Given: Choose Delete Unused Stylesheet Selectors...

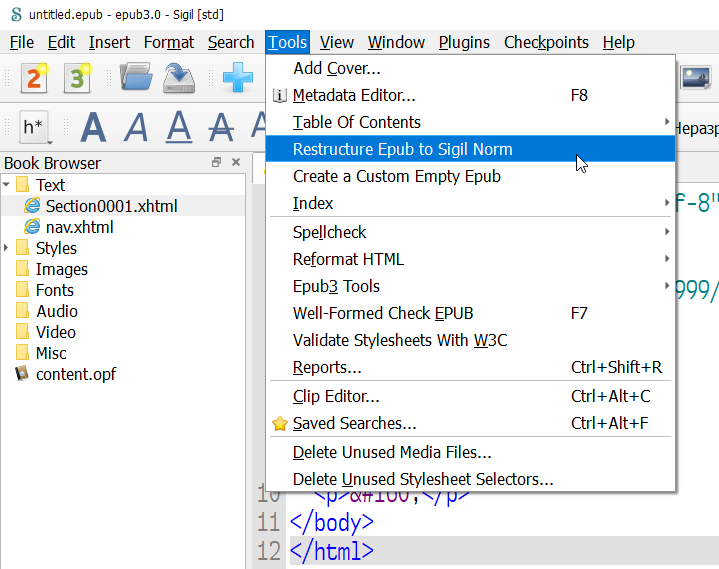Looking at the screenshot, I should click(x=470, y=479).
